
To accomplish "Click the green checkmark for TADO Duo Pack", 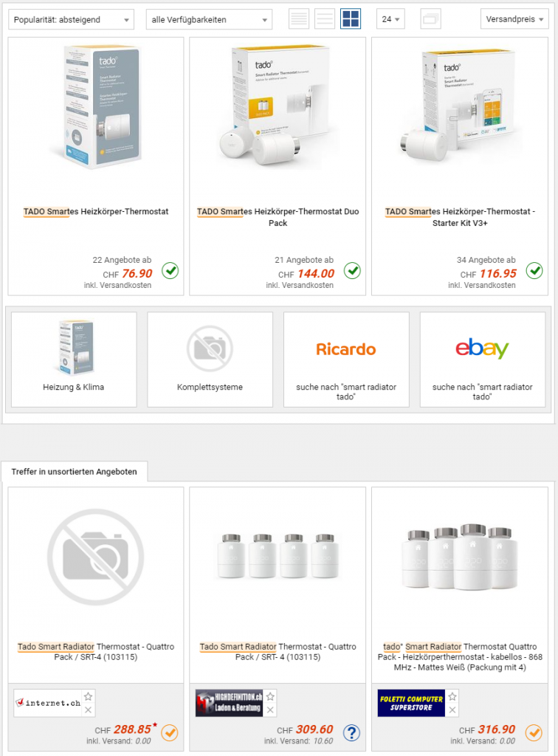I will tap(352, 270).
